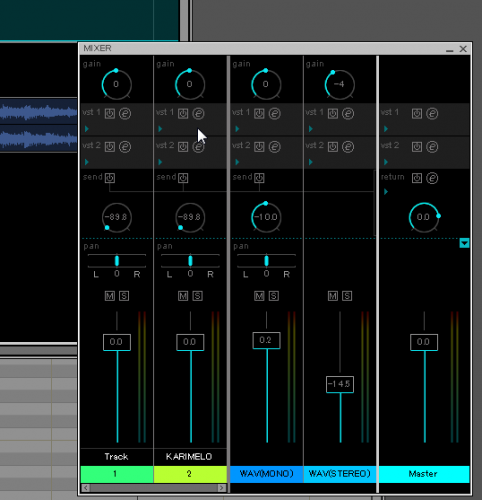Click volume fader reading -14.5 on WAV(STEREO)

[340, 384]
